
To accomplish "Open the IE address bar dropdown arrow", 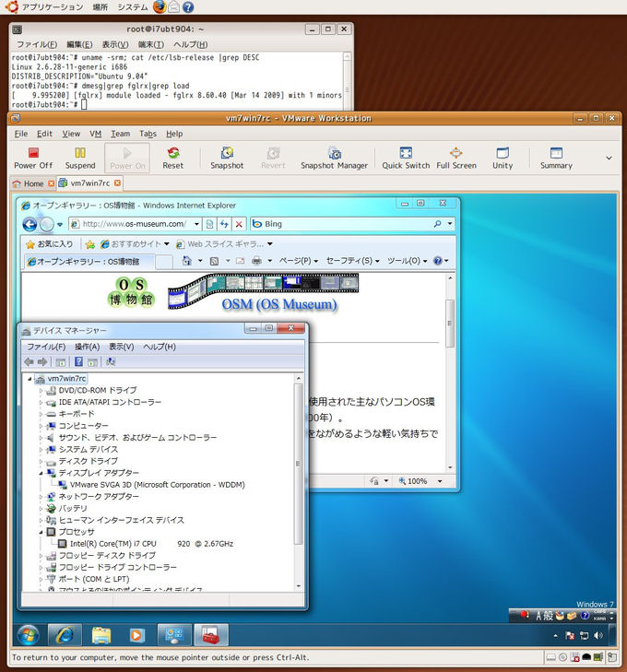I will [196, 224].
